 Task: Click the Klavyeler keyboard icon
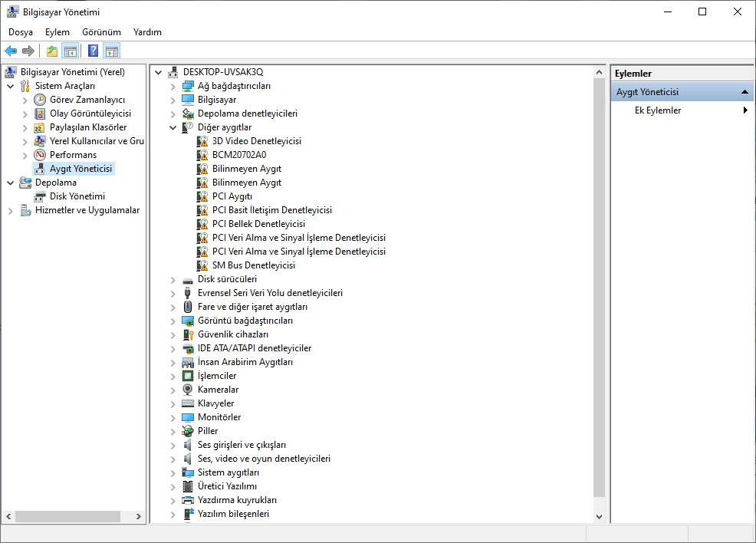(x=188, y=403)
